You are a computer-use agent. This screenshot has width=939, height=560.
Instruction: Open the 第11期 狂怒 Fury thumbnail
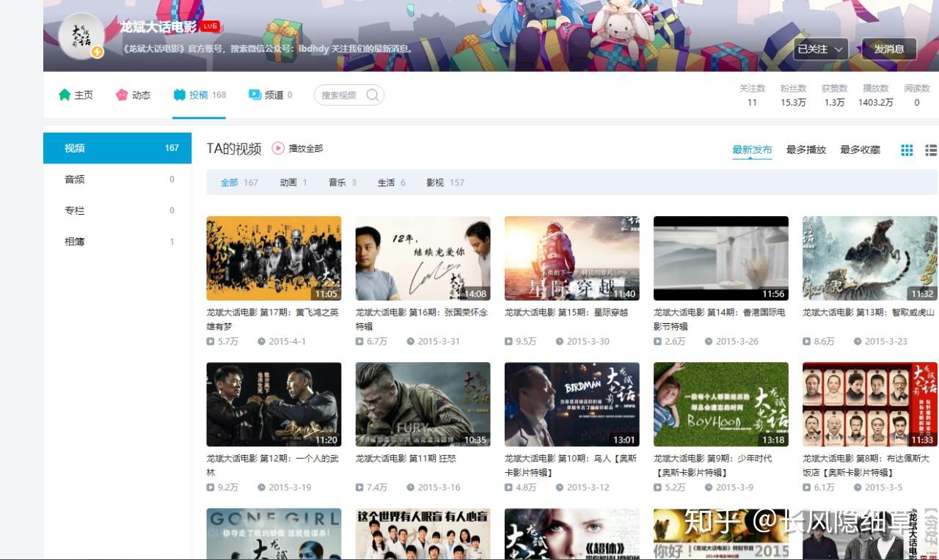pos(423,405)
